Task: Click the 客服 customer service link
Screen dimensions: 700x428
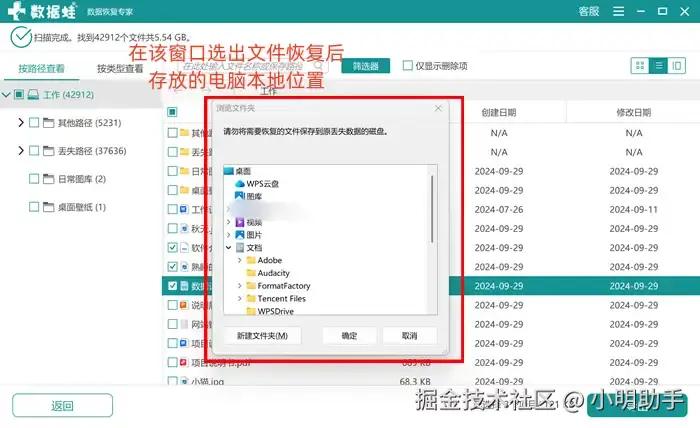Action: [x=588, y=11]
